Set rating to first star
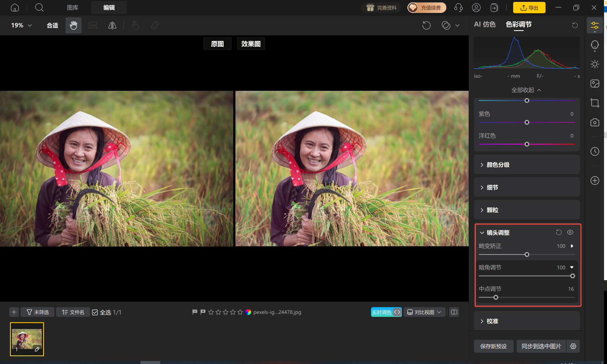The height and width of the screenshot is (364, 607). [211, 312]
